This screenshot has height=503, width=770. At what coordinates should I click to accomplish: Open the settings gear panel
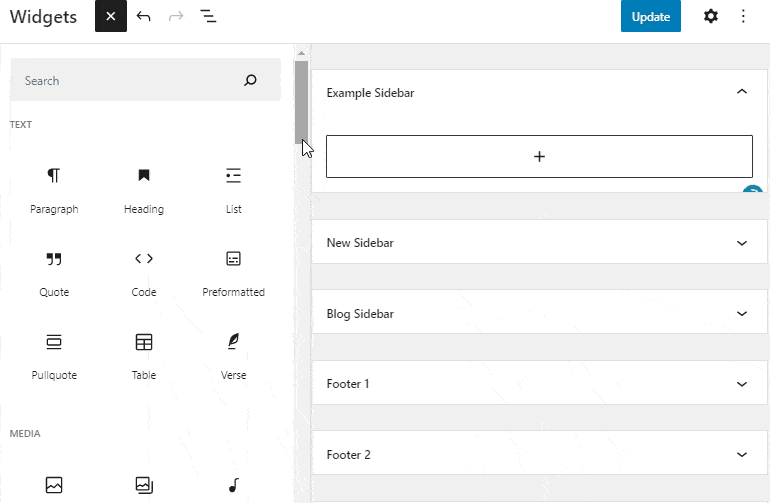[711, 16]
